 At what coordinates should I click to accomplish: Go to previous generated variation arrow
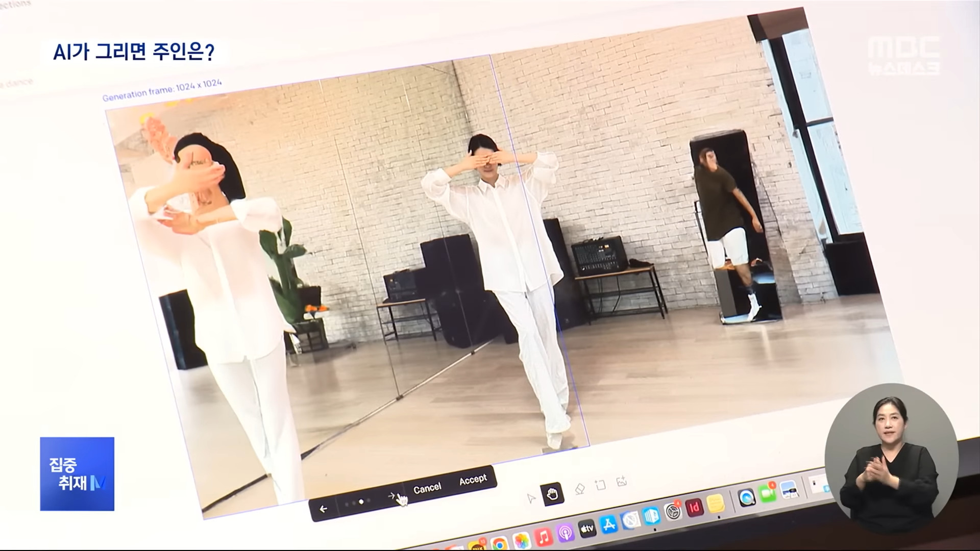point(323,509)
